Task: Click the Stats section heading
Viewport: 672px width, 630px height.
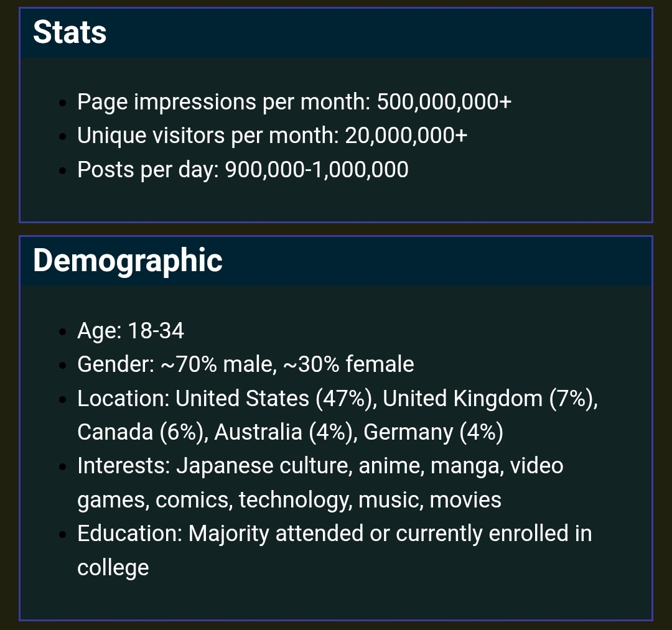Action: pos(70,32)
